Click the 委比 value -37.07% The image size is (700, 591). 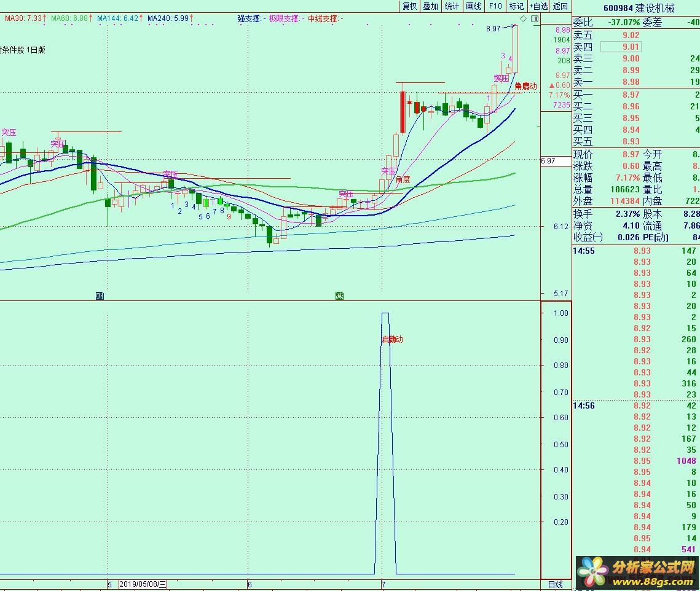point(624,22)
